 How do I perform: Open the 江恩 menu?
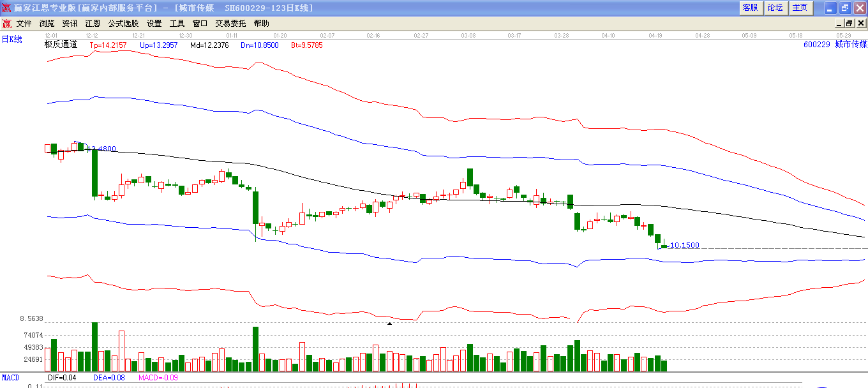pyautogui.click(x=93, y=24)
